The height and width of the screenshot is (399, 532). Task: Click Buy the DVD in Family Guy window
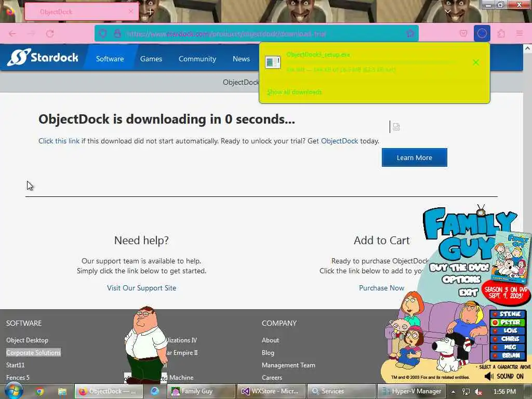459,268
